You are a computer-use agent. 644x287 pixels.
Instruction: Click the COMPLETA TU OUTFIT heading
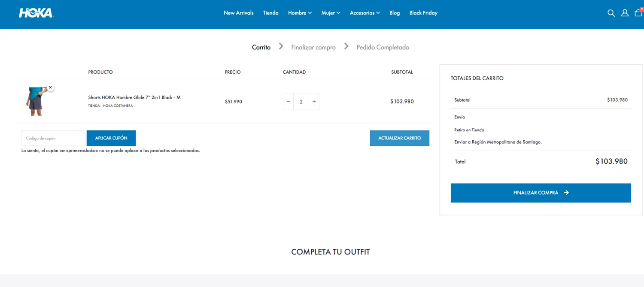331,252
